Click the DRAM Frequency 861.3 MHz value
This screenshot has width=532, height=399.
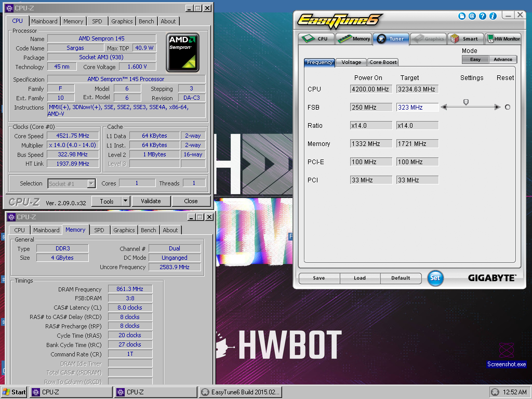(x=130, y=289)
